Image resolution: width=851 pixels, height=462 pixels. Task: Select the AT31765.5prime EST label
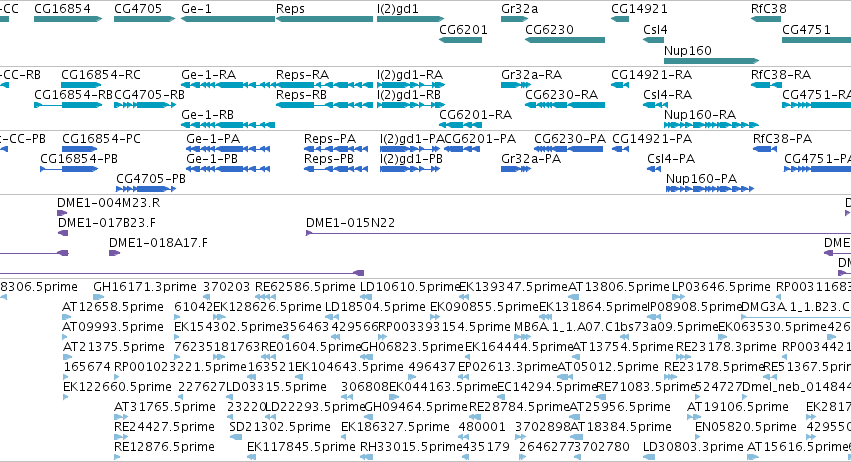coord(165,407)
